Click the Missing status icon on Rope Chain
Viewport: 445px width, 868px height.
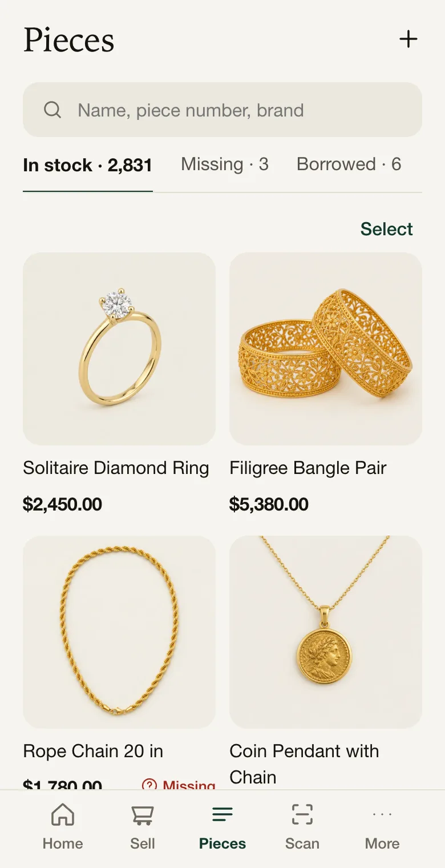click(x=149, y=785)
